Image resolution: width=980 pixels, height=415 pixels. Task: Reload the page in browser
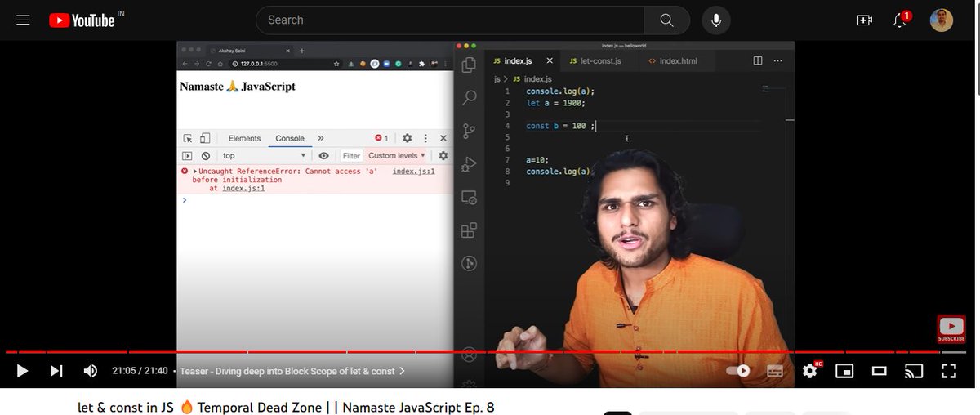click(x=208, y=63)
